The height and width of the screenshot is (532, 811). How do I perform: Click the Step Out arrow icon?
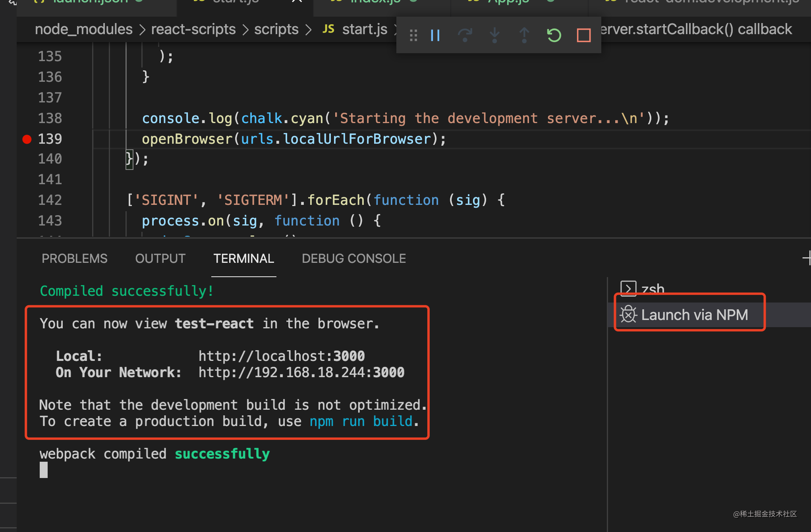524,36
